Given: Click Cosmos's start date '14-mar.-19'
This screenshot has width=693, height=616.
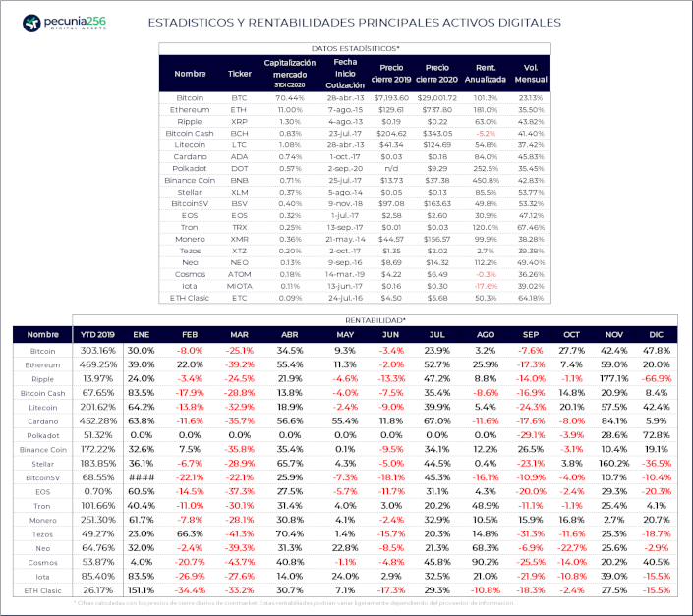Looking at the screenshot, I should pyautogui.click(x=345, y=274).
